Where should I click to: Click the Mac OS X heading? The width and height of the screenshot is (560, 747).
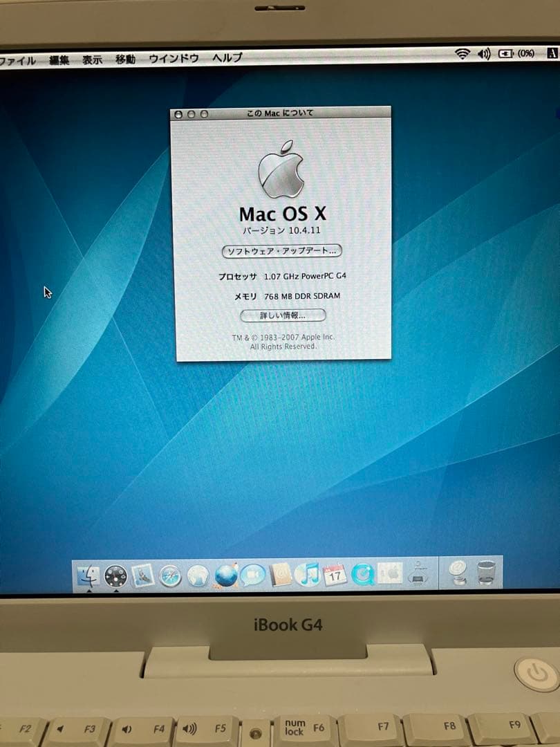pyautogui.click(x=283, y=214)
